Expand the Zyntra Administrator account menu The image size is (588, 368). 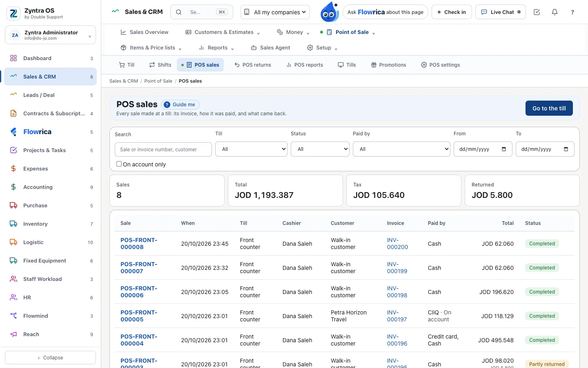click(50, 35)
